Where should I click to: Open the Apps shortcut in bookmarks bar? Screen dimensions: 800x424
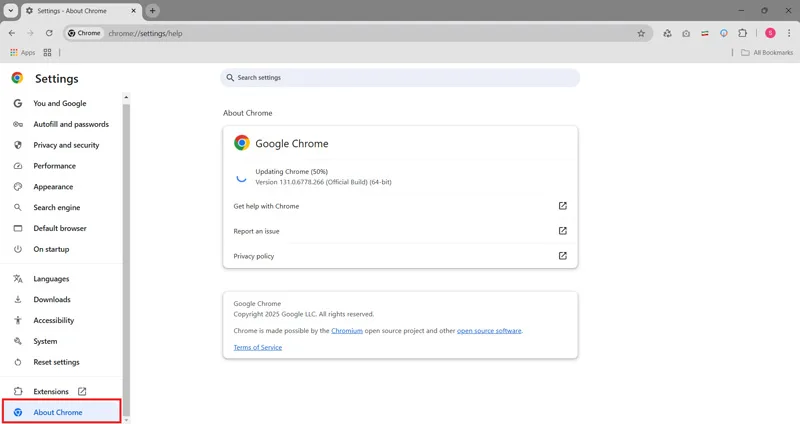[x=22, y=53]
